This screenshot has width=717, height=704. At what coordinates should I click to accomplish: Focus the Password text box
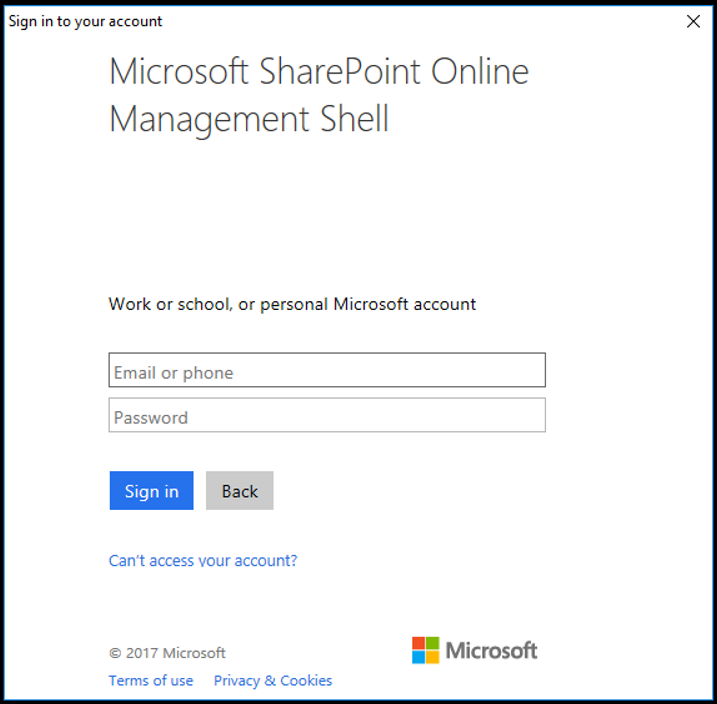(327, 415)
